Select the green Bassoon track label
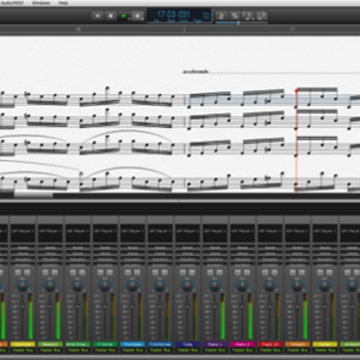 point(50,344)
